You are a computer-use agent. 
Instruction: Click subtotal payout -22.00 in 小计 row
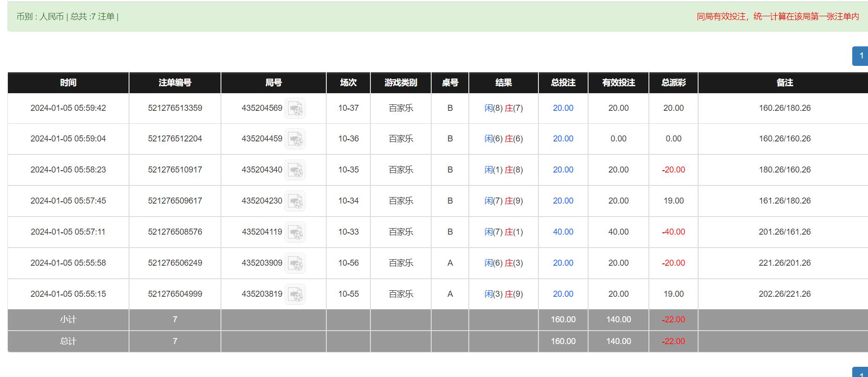coord(674,319)
